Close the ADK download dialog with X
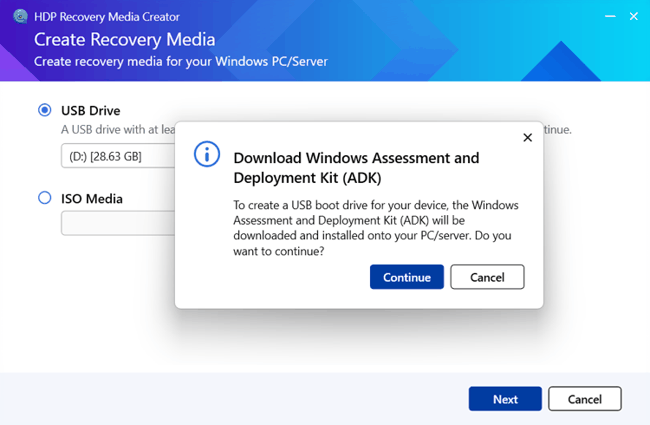This screenshot has width=650, height=425. tap(527, 138)
